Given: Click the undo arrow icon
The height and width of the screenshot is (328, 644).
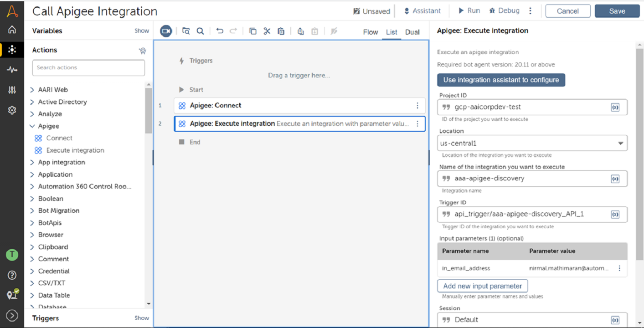Looking at the screenshot, I should pyautogui.click(x=220, y=31).
